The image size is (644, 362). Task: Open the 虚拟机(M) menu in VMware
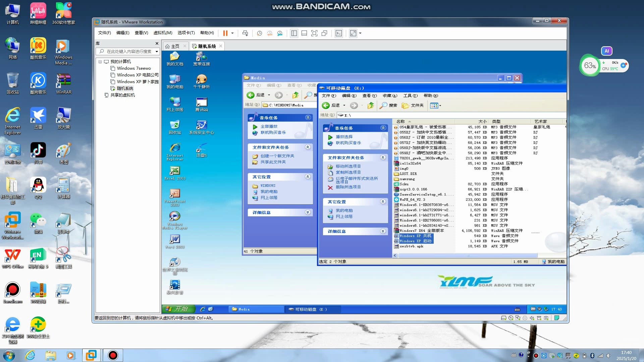163,33
